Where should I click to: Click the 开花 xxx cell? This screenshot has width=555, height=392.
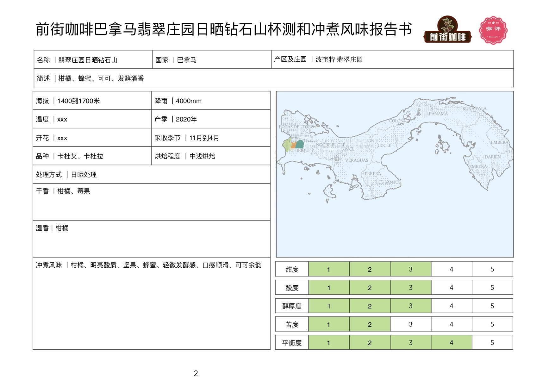(92, 138)
